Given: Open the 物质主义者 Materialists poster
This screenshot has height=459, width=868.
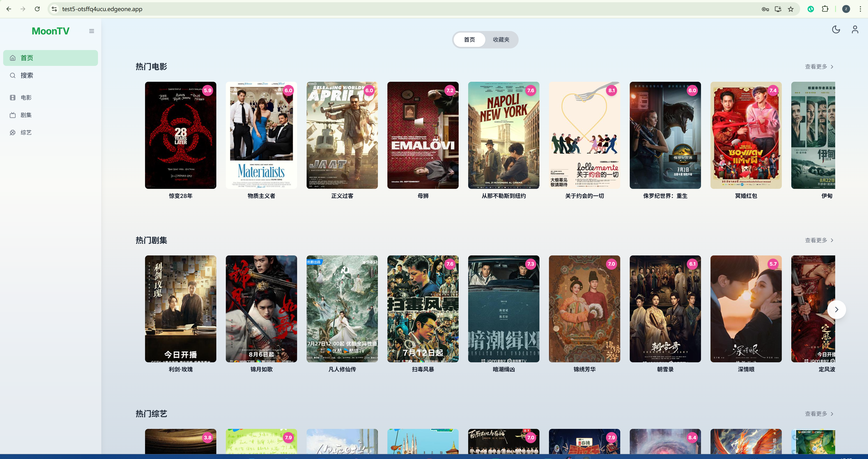Looking at the screenshot, I should pos(262,135).
